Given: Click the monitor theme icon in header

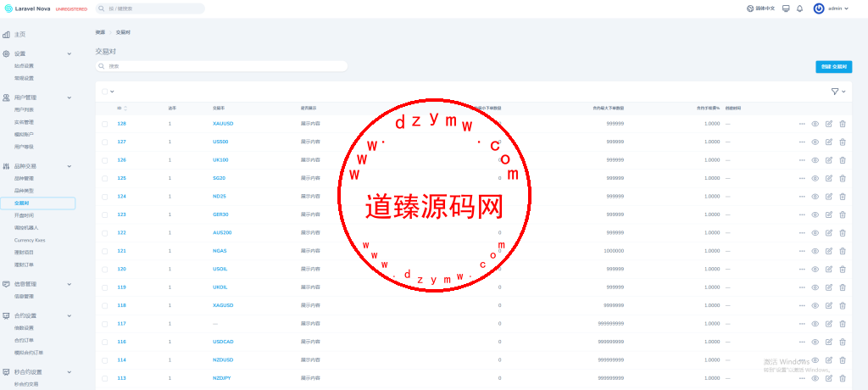Looking at the screenshot, I should coord(786,8).
